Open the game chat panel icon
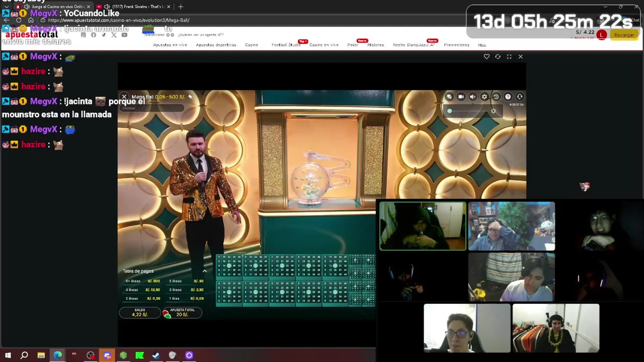This screenshot has height=362, width=644. (x=449, y=97)
